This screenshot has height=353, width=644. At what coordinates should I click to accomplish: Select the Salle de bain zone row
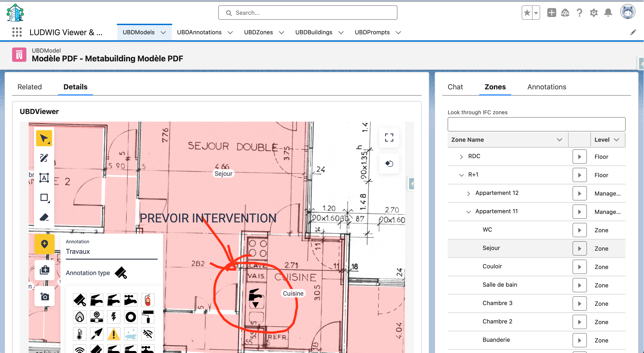click(x=500, y=284)
